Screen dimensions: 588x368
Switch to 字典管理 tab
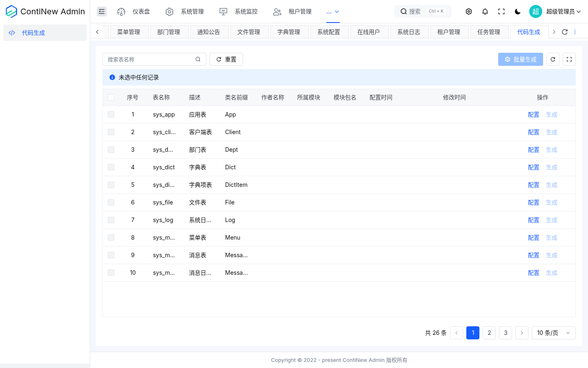click(x=289, y=32)
